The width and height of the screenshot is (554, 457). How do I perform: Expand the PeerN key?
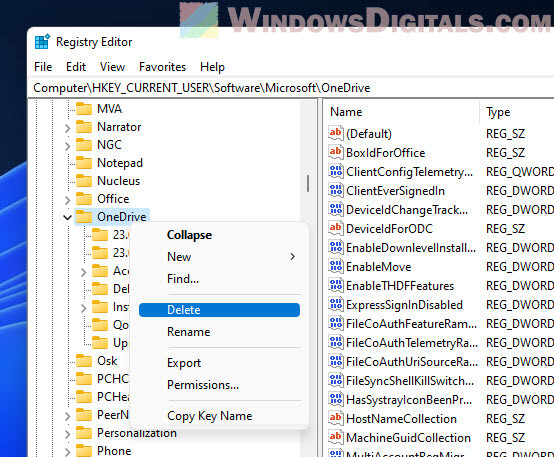(x=67, y=416)
